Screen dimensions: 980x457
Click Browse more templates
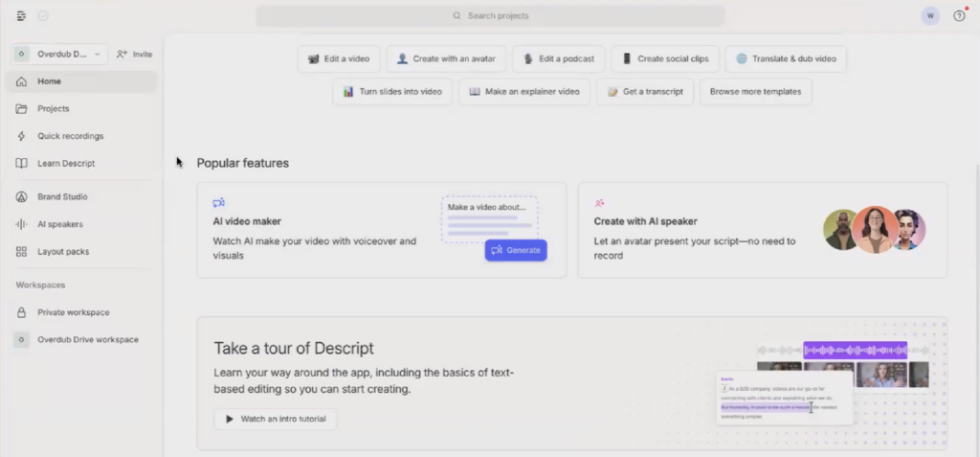coord(756,91)
